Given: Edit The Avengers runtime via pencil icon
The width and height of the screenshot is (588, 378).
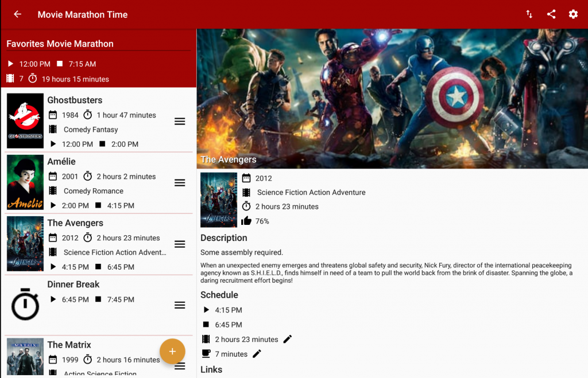Looking at the screenshot, I should click(x=287, y=339).
